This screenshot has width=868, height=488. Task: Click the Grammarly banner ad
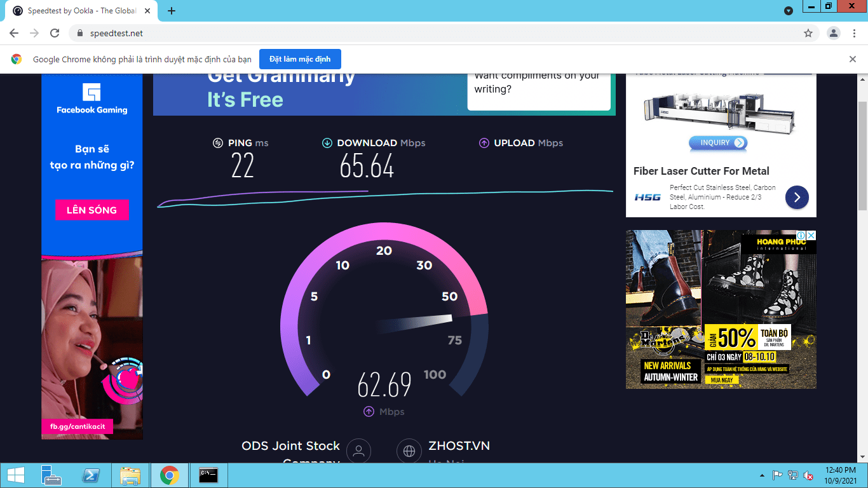(384, 95)
